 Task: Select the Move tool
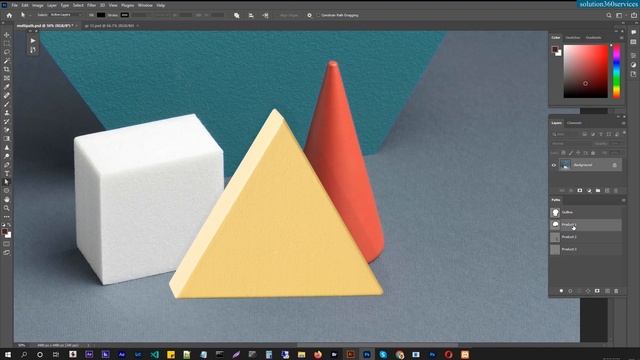7,35
